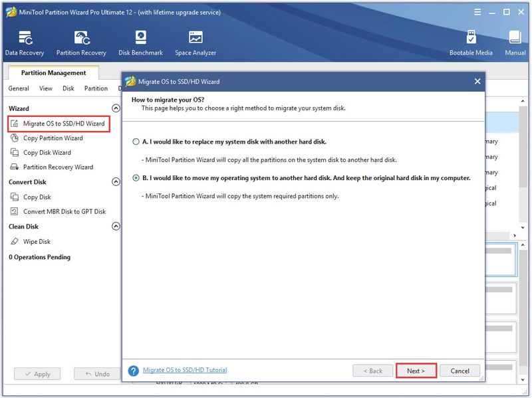Open the View menu
The height and width of the screenshot is (398, 532).
coord(45,88)
